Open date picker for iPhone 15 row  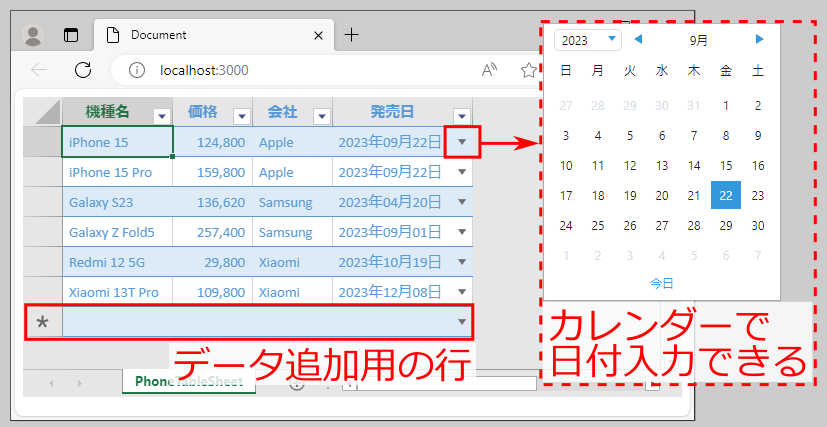tap(462, 142)
